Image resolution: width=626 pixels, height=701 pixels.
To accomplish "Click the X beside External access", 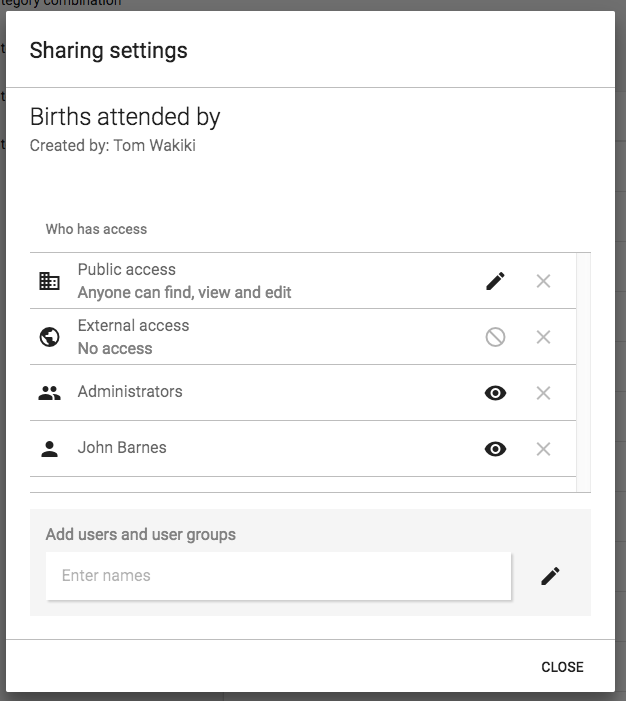I will pyautogui.click(x=543, y=337).
